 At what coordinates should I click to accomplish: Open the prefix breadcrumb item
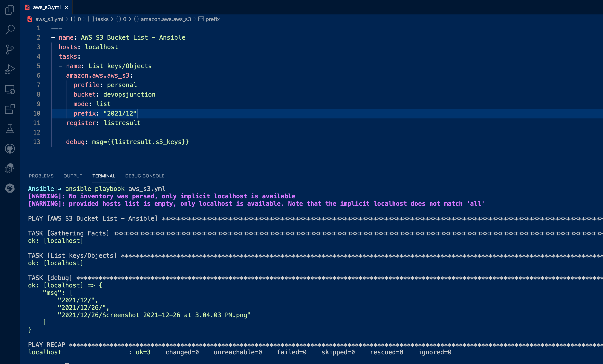pyautogui.click(x=212, y=19)
